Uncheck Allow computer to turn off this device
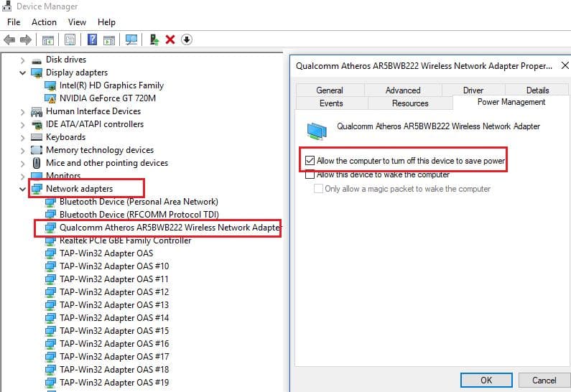Image resolution: width=571 pixels, height=392 pixels. (x=310, y=161)
